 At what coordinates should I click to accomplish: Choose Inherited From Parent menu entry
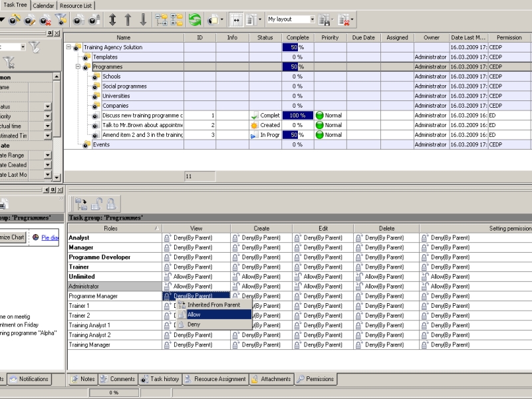[x=215, y=305]
